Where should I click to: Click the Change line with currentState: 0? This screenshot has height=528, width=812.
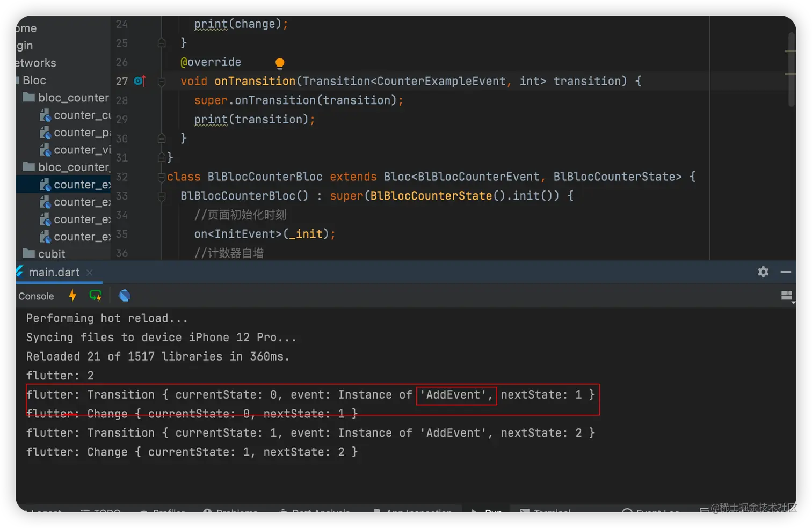pos(192,414)
